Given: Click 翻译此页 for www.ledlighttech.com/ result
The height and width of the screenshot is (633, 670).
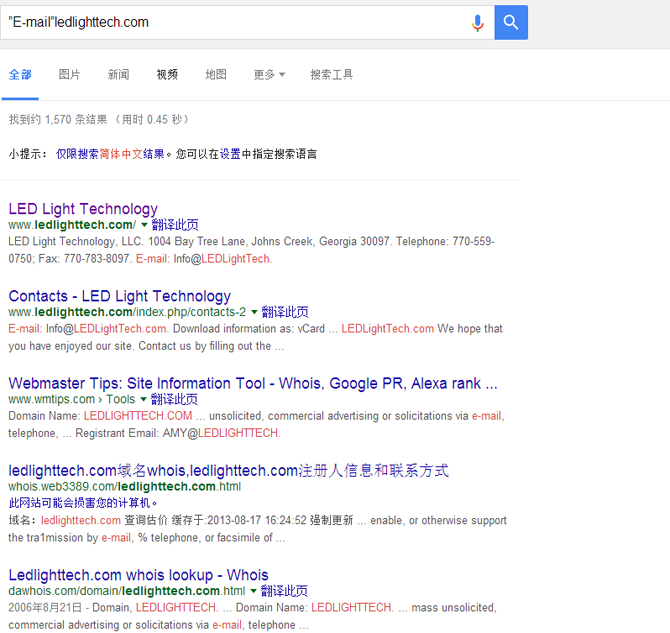Looking at the screenshot, I should click(x=175, y=225).
